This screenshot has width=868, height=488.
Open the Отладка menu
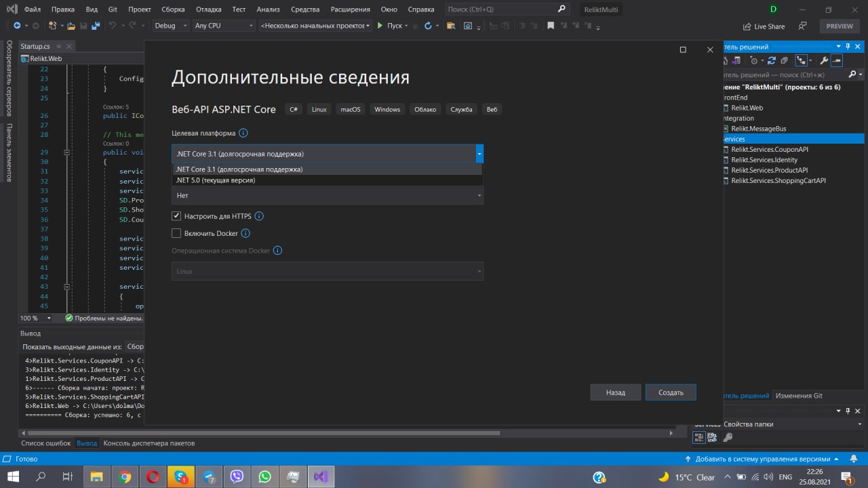coord(209,9)
